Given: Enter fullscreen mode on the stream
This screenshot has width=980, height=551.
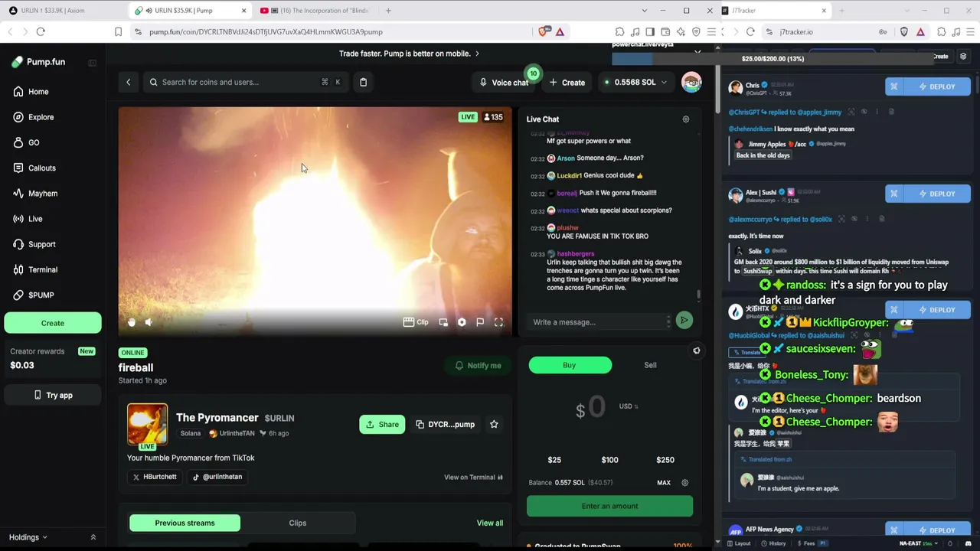Looking at the screenshot, I should coord(498,322).
